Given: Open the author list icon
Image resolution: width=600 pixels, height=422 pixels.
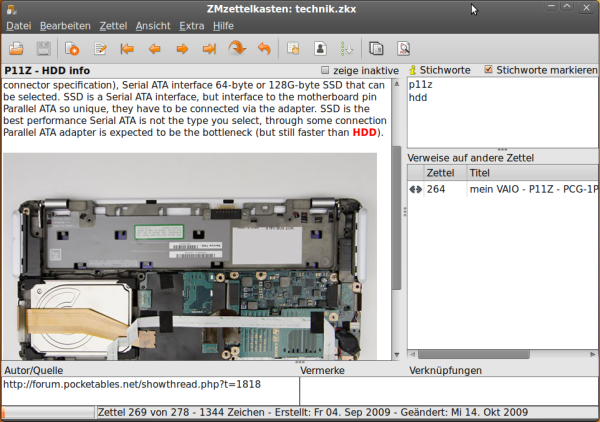Looking at the screenshot, I should tap(320, 49).
